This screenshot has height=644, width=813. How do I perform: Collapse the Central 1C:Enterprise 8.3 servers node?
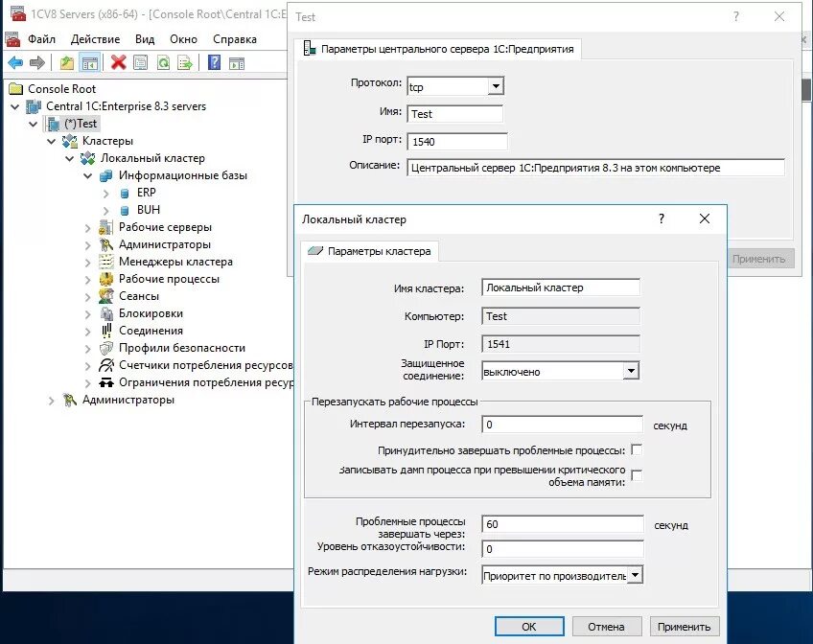15,106
